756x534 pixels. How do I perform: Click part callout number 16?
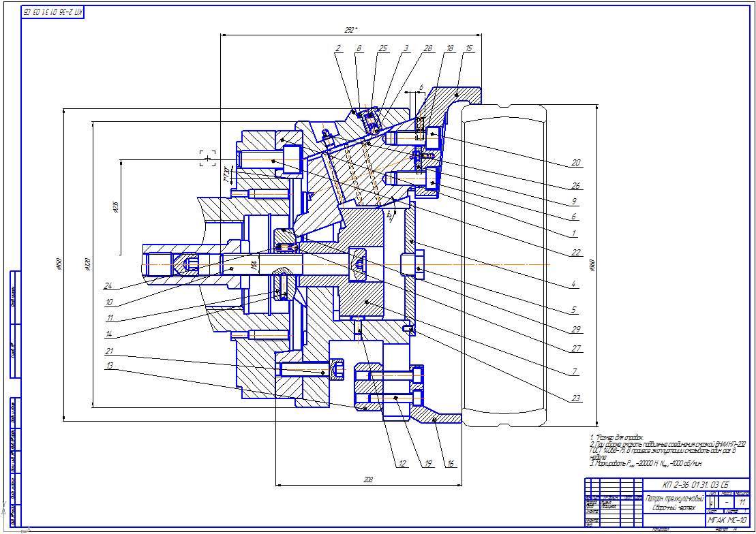tap(451, 464)
